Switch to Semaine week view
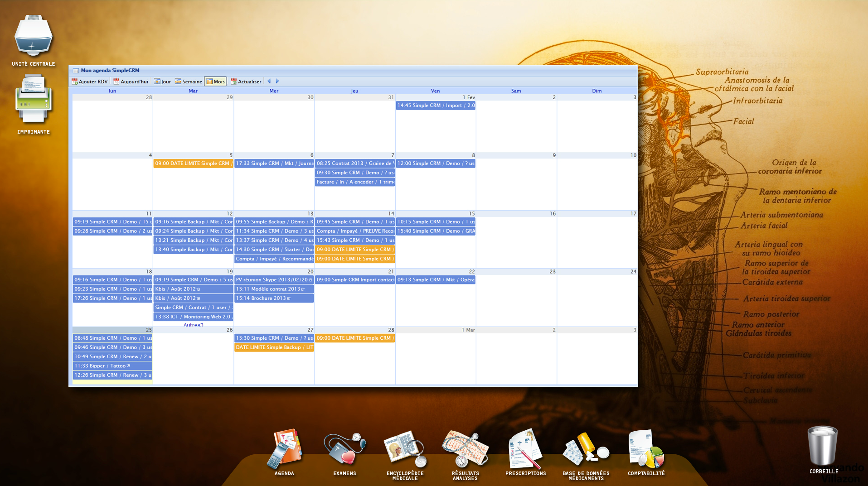 189,82
